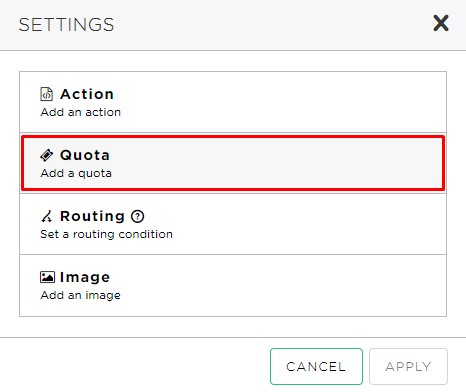
Task: Click the Apply button
Action: pyautogui.click(x=408, y=366)
